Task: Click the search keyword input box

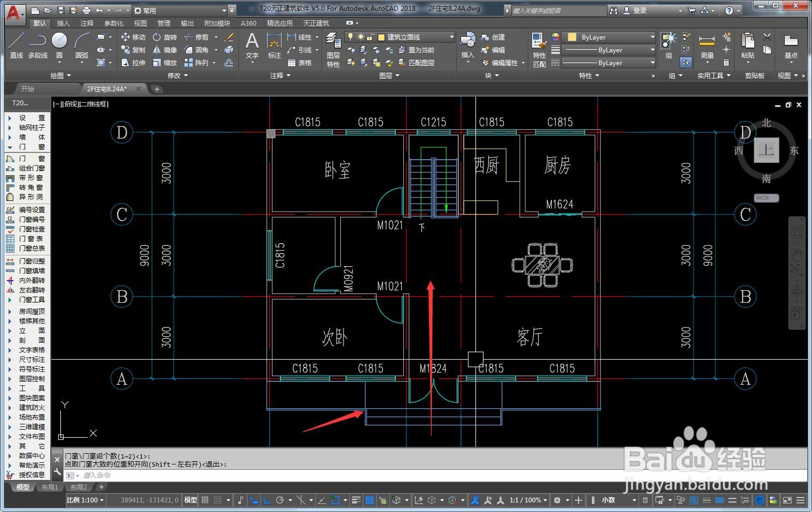Action: [x=559, y=10]
